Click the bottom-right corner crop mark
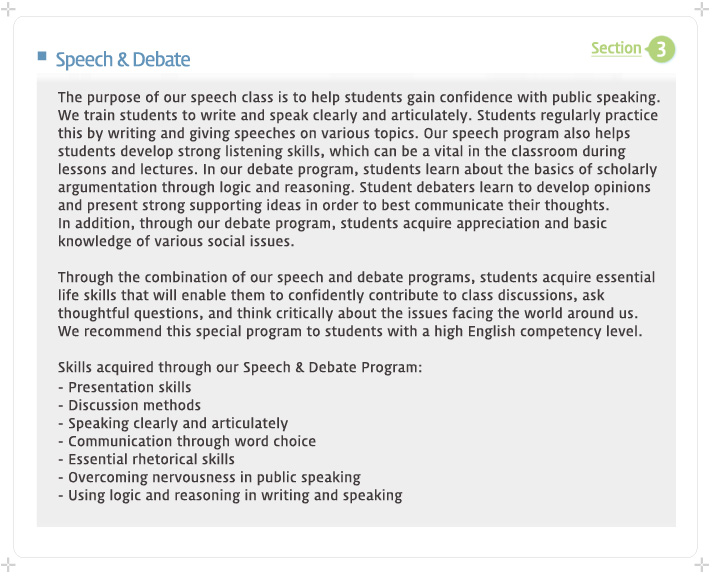This screenshot has height=580, width=712. click(x=702, y=565)
